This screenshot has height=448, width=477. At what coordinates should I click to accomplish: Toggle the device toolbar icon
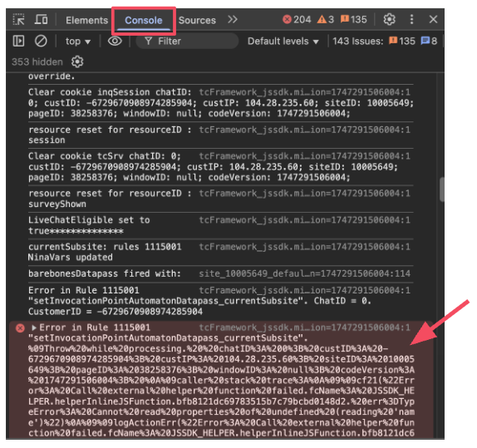[x=41, y=20]
